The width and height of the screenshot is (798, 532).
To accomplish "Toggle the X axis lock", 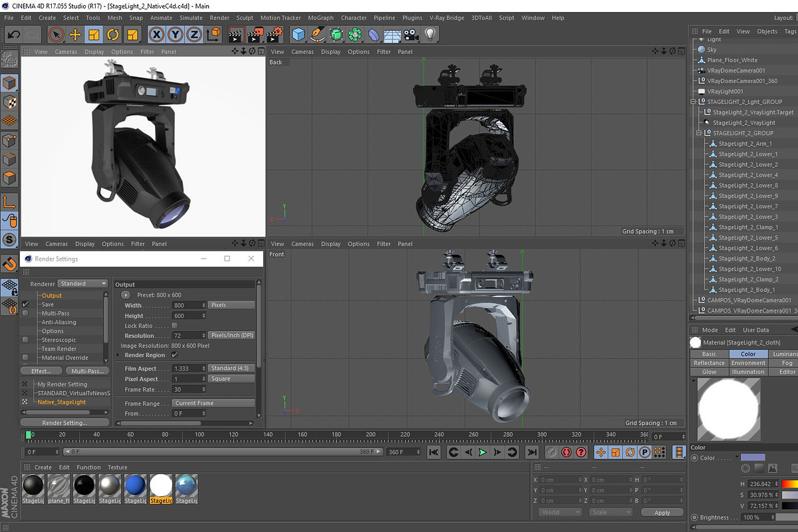I will click(156, 34).
